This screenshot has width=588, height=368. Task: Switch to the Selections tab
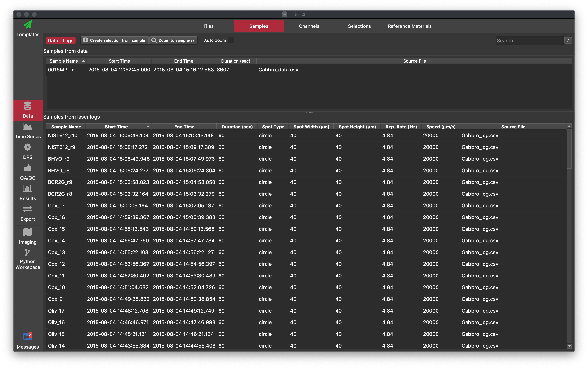(359, 26)
